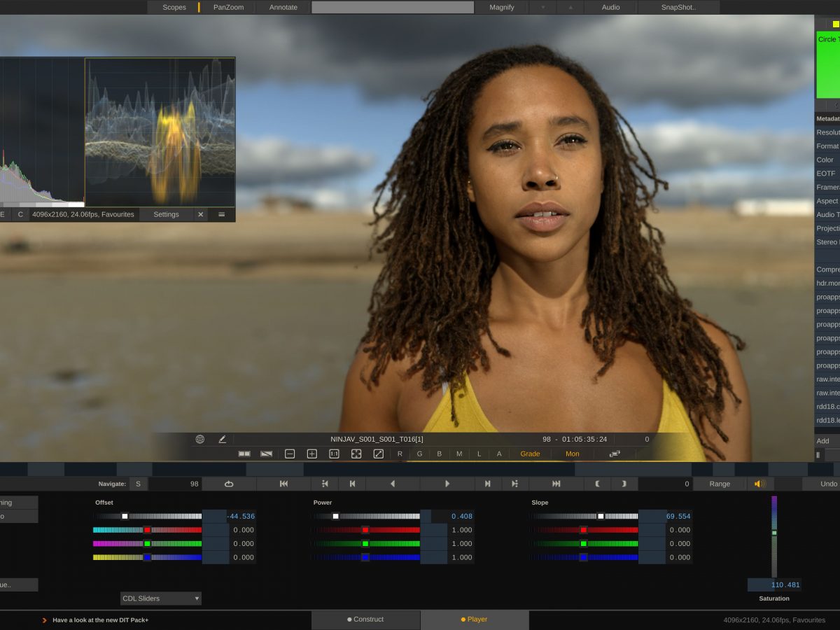This screenshot has height=630, width=840.
Task: Select the pencil annotation icon
Action: 222,440
